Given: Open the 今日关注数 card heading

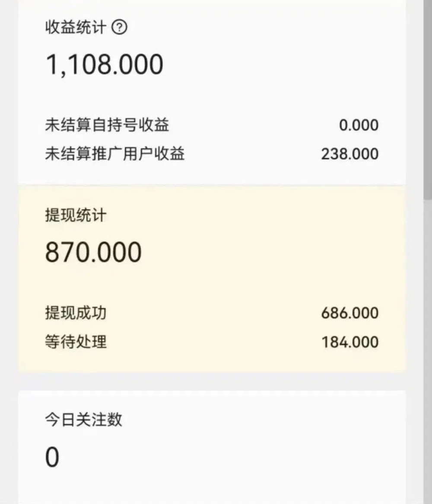Looking at the screenshot, I should (83, 419).
